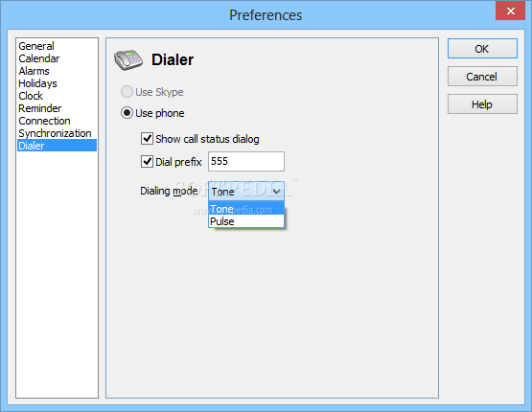Select the Use phone radio button
532x412 pixels.
tap(127, 112)
